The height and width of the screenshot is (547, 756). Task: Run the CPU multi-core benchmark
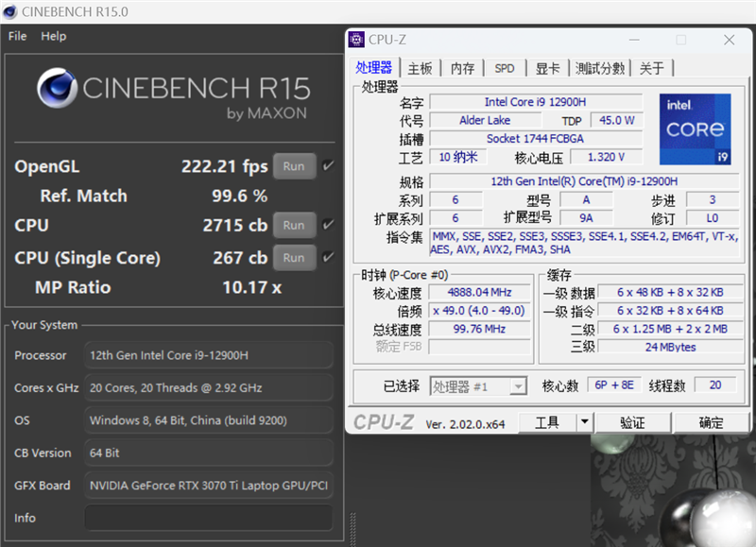click(x=294, y=225)
